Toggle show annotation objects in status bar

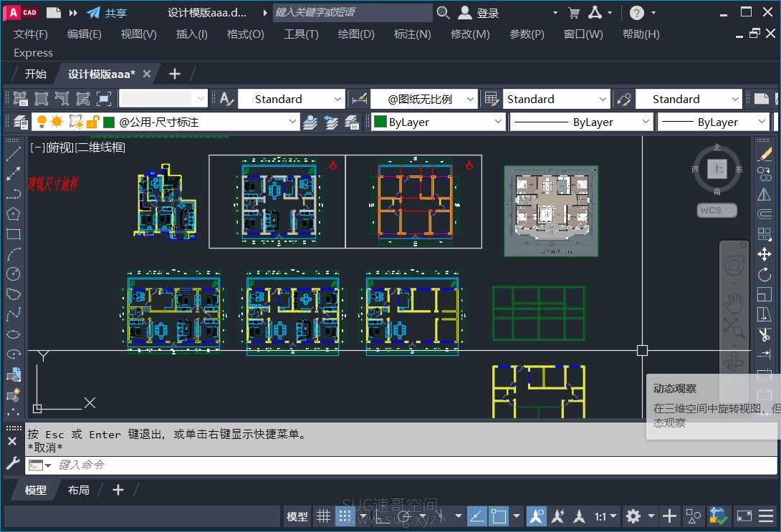(x=537, y=516)
